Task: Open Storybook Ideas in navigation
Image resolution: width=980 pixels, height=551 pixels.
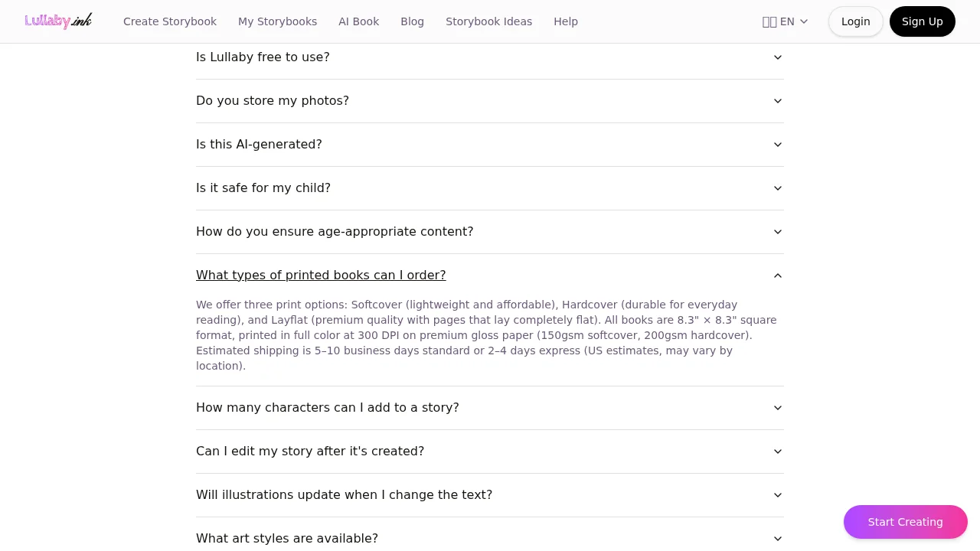Action: 488,21
